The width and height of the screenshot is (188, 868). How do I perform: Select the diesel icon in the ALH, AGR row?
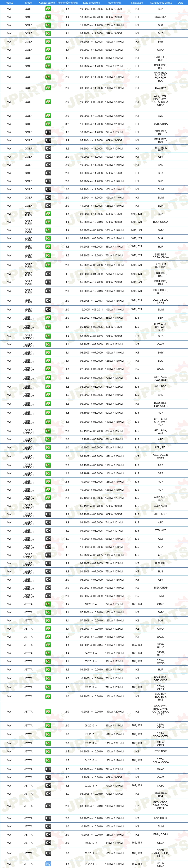pyautogui.click(x=48, y=515)
